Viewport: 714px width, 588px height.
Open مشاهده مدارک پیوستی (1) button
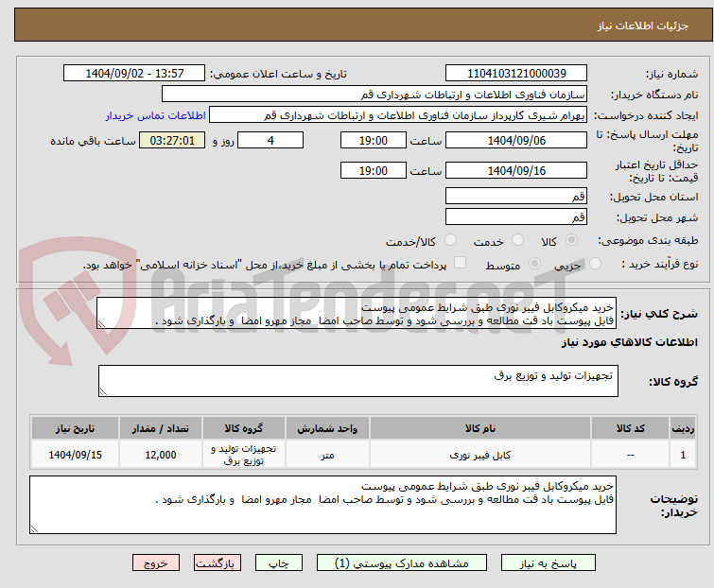pyautogui.click(x=402, y=563)
